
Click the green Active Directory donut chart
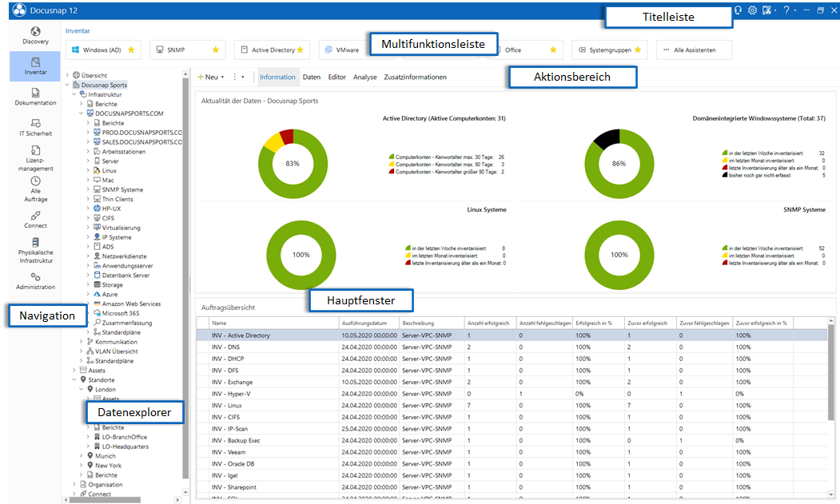293,164
